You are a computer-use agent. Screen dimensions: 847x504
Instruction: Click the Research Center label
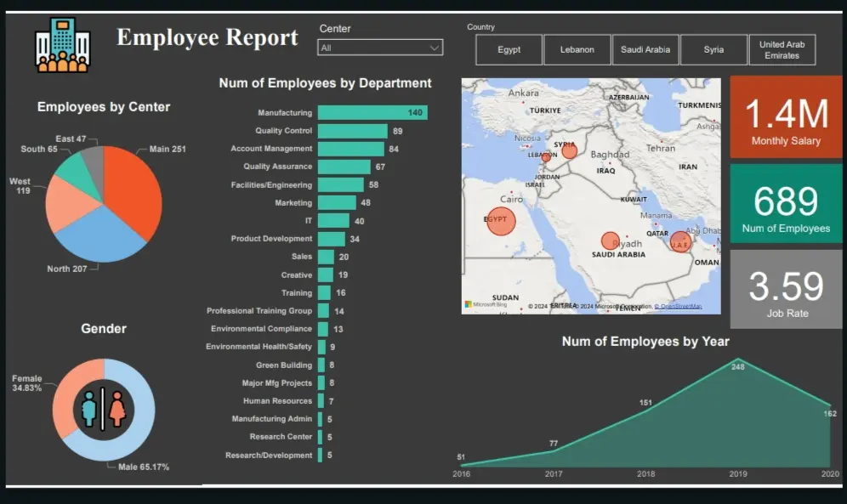tap(281, 437)
